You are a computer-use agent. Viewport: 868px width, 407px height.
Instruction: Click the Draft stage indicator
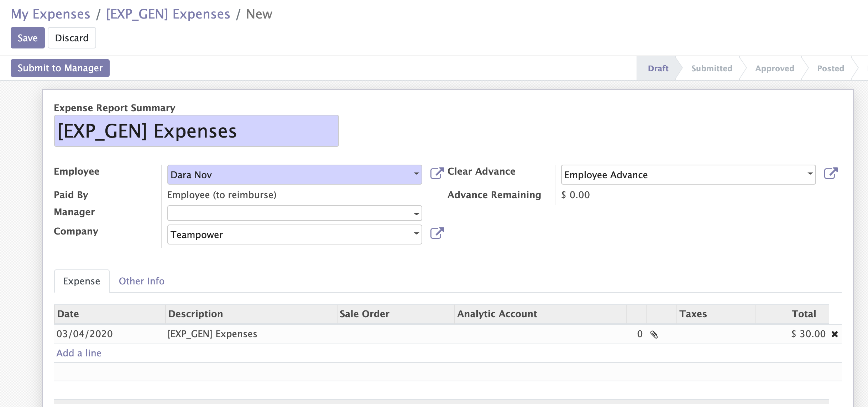pyautogui.click(x=658, y=68)
